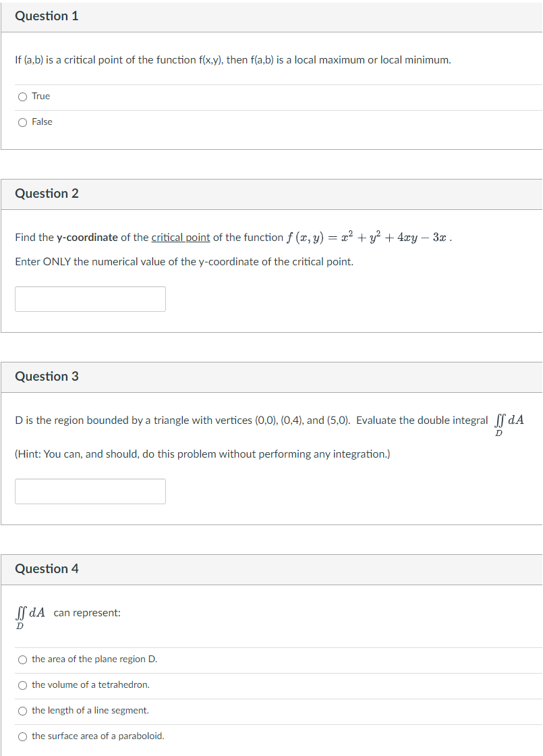Viewport: 543px width, 756px height.
Task: Choose 'the area of the plane region D.' option
Action: 22,659
